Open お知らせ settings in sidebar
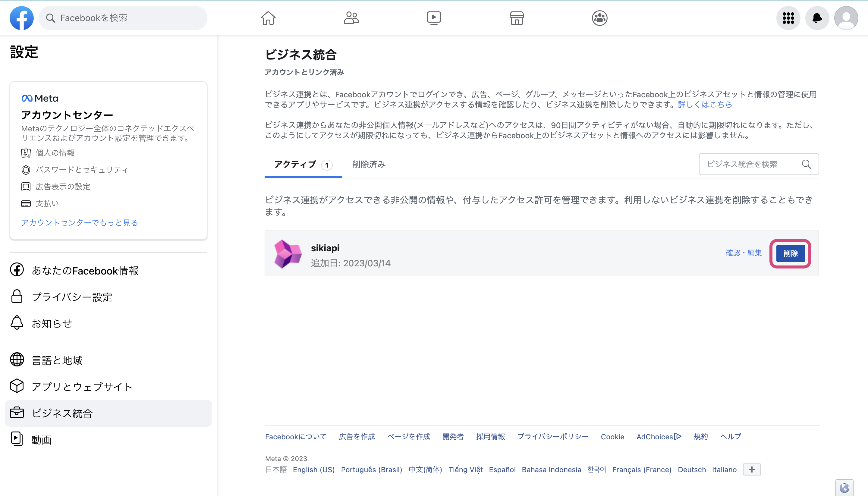Image resolution: width=868 pixels, height=496 pixels. [108, 323]
